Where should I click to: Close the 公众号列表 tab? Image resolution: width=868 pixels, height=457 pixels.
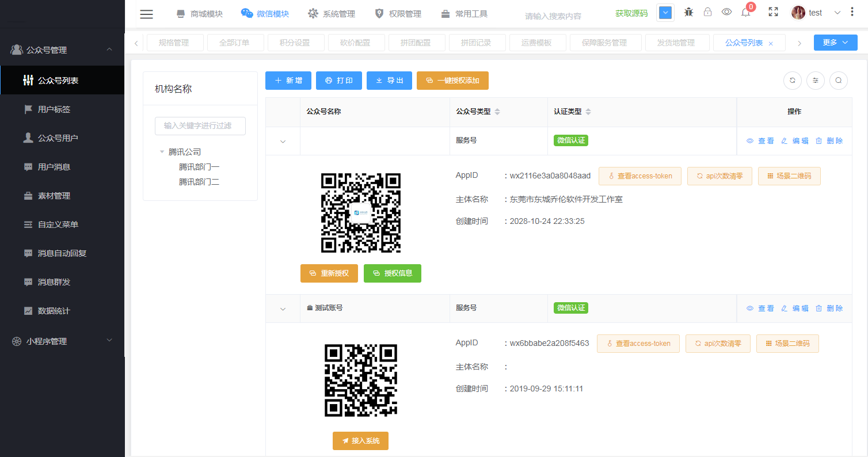pos(771,44)
